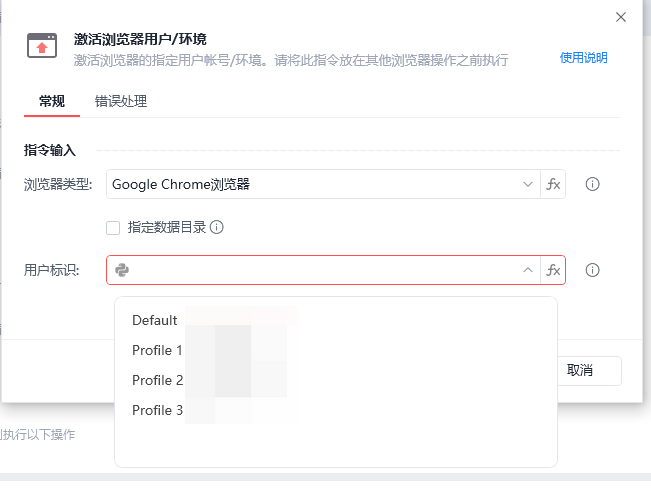The height and width of the screenshot is (498, 651).
Task: Click the fx expression button for 浏览器类型
Action: pyautogui.click(x=553, y=184)
